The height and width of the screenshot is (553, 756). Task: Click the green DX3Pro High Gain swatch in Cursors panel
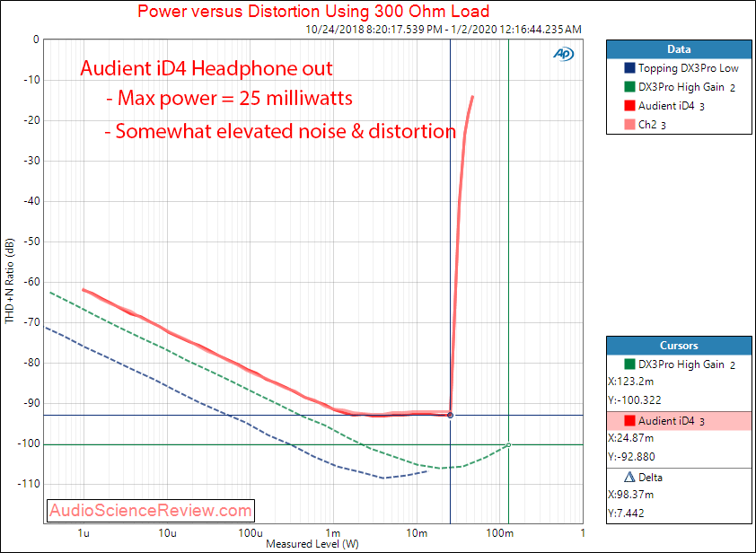629,364
